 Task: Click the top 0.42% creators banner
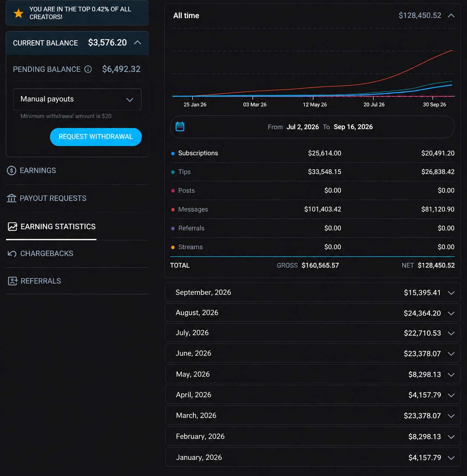pos(77,13)
